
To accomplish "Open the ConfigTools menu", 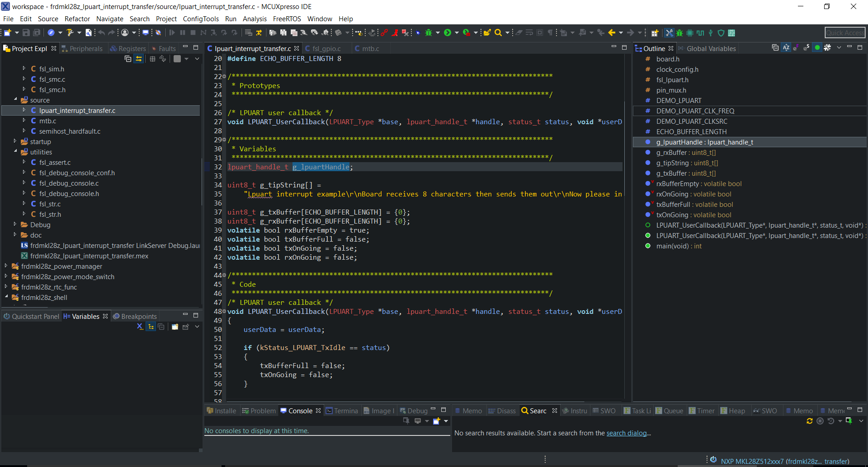I will point(200,19).
